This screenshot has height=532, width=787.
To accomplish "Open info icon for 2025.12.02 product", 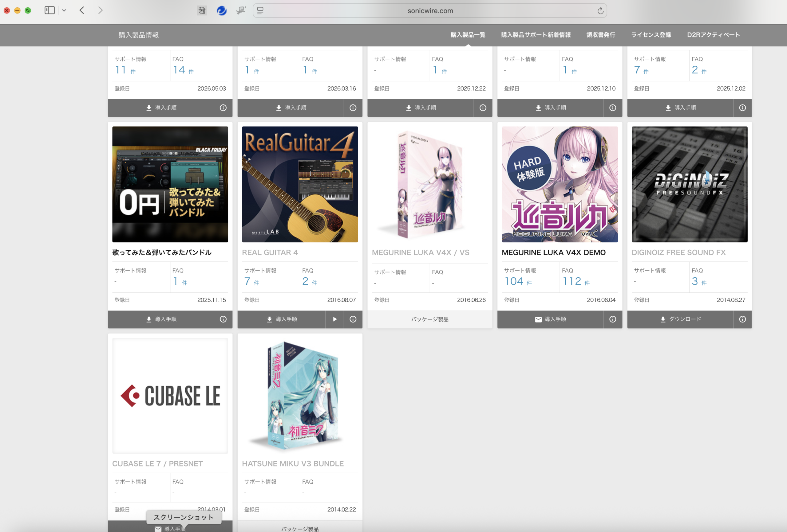I will point(742,108).
